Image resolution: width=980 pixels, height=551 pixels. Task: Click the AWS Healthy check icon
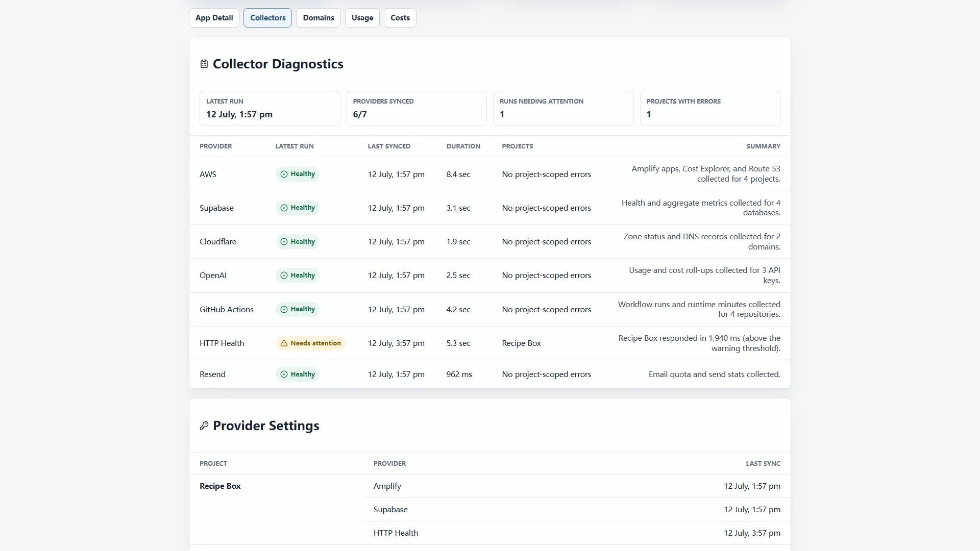pyautogui.click(x=284, y=174)
